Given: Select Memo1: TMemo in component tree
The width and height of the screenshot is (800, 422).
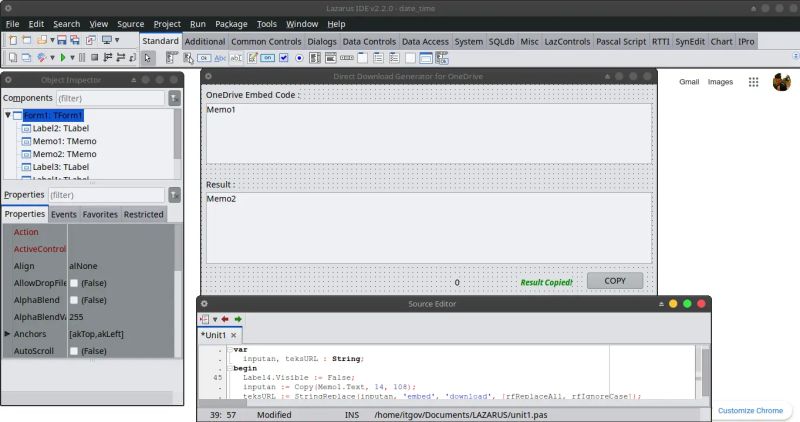Looking at the screenshot, I should coord(64,141).
